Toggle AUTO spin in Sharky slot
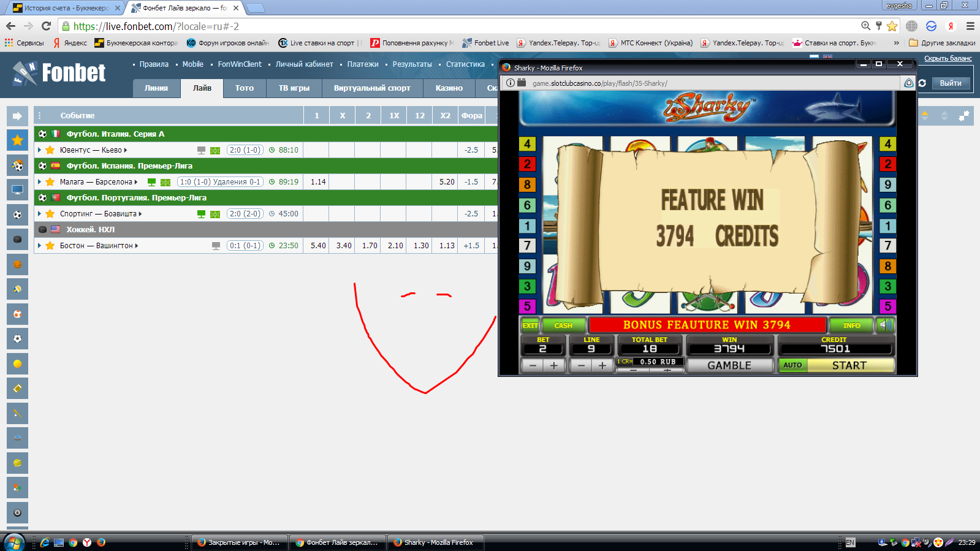Viewport: 980px width, 551px height. [792, 365]
